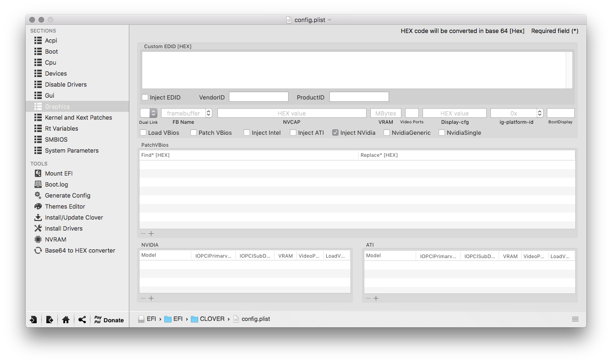Enable the Inject EDID checkbox
612x364 pixels.
[x=145, y=97]
